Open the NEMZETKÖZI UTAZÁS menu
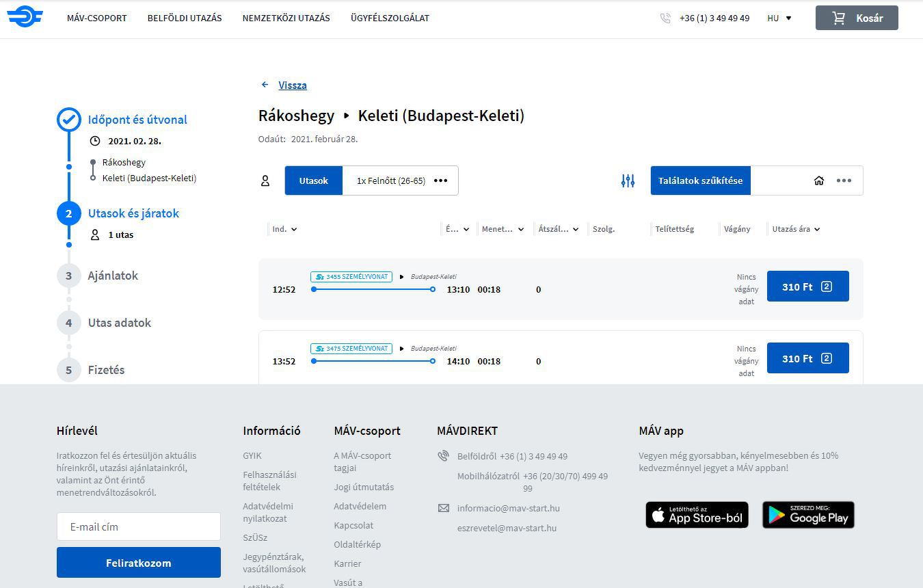923x588 pixels. tap(286, 18)
